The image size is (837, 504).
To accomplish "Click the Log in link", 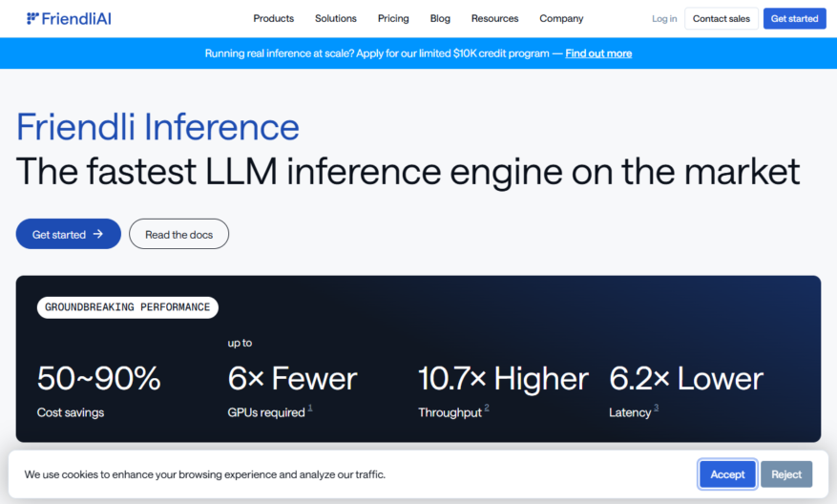I will 664,19.
